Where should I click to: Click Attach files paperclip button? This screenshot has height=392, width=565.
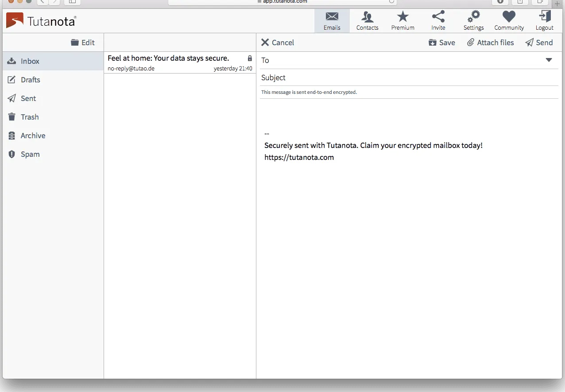pyautogui.click(x=491, y=43)
